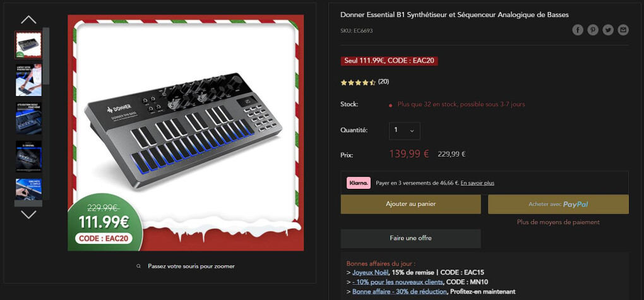Expand 'Plus de moyens de paiement'

[558, 222]
